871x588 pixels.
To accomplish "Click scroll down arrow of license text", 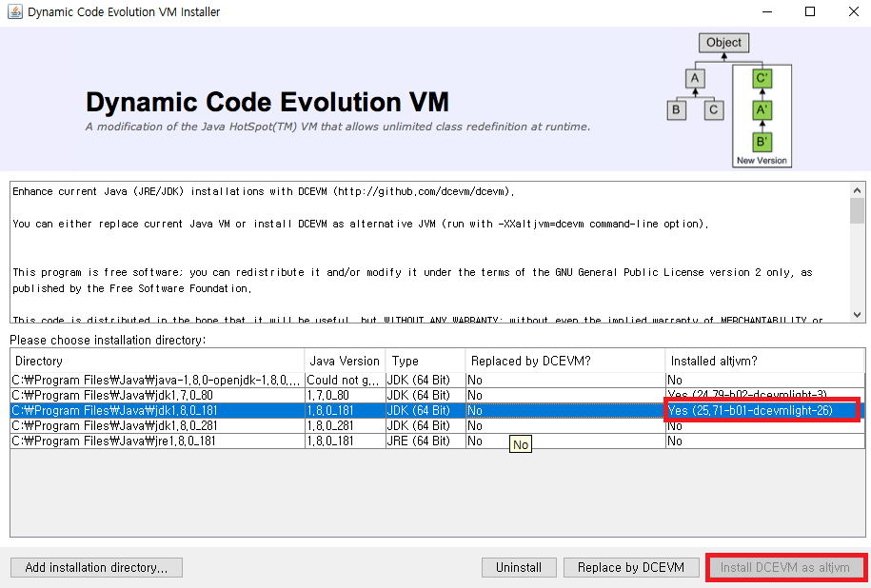I will (x=857, y=315).
